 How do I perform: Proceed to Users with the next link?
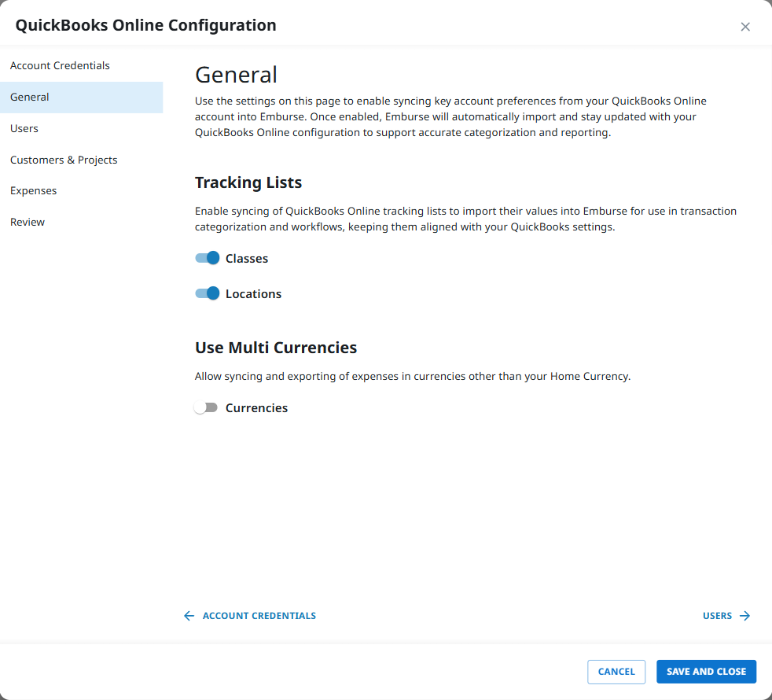tap(726, 616)
